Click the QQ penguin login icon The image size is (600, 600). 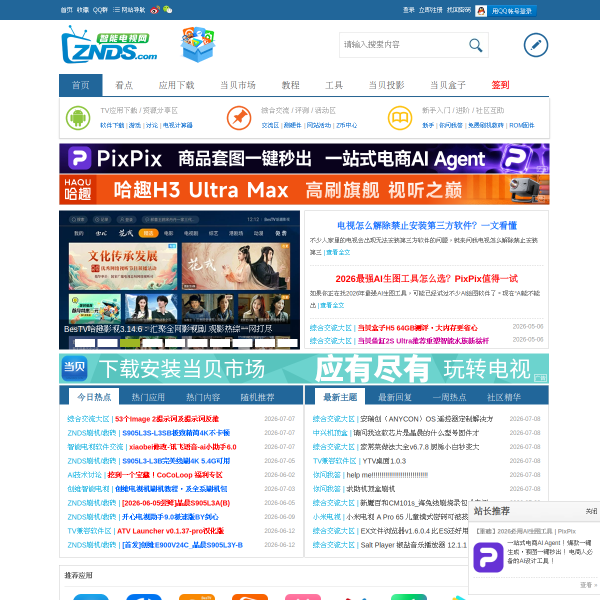click(481, 11)
